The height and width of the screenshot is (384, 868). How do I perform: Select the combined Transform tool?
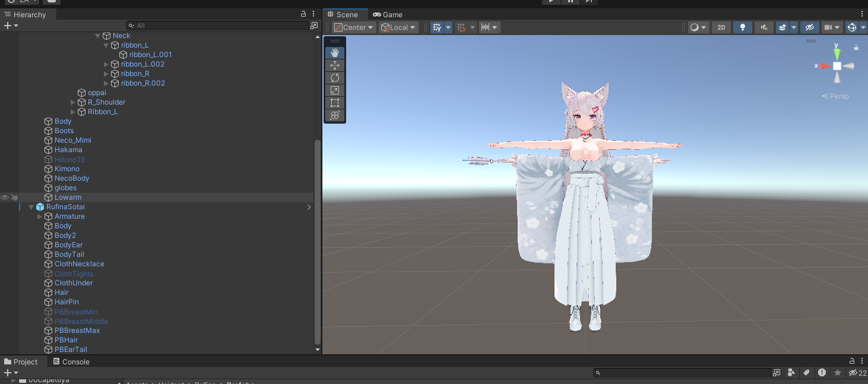click(335, 115)
